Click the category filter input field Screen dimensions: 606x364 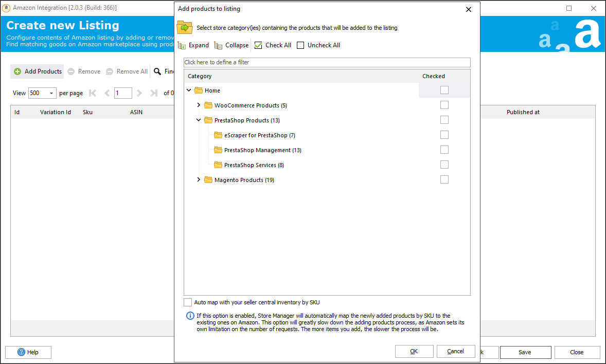pos(327,62)
